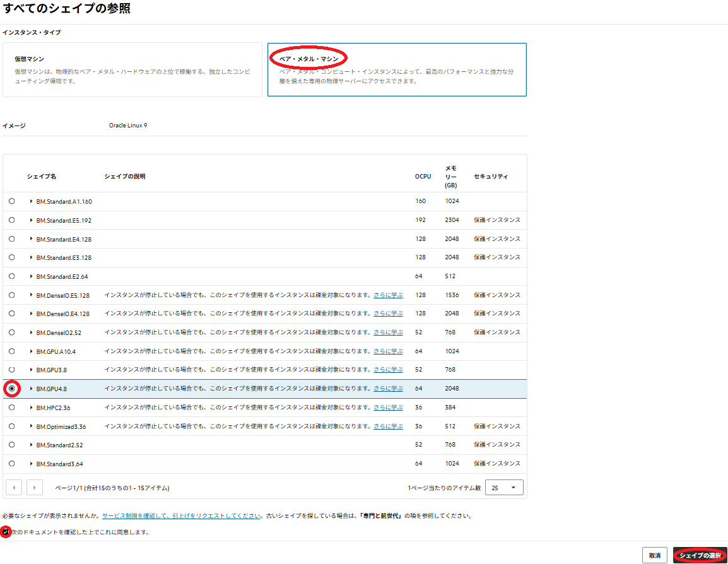Click シェイプの選択 button
The image size is (728, 564).
(x=700, y=555)
